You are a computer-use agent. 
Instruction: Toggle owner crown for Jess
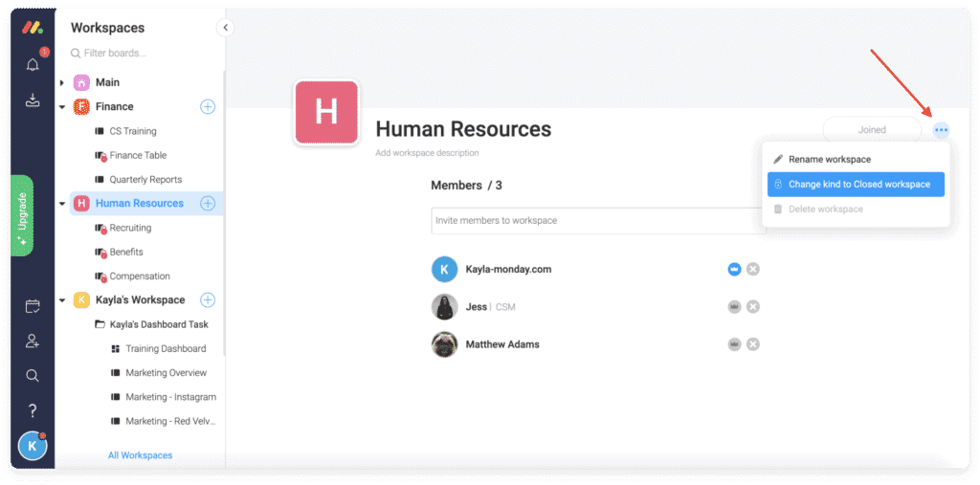point(734,307)
